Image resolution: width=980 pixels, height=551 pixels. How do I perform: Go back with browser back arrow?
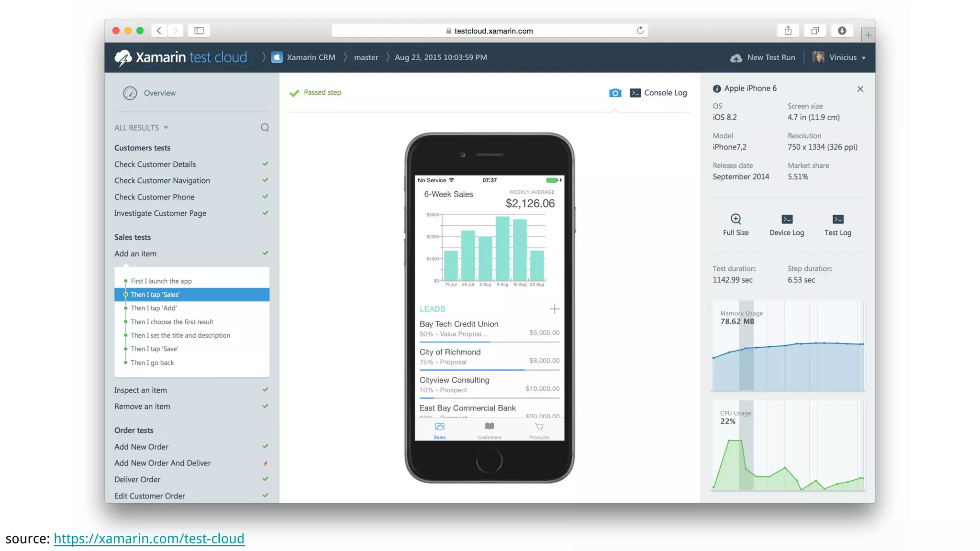click(x=159, y=31)
